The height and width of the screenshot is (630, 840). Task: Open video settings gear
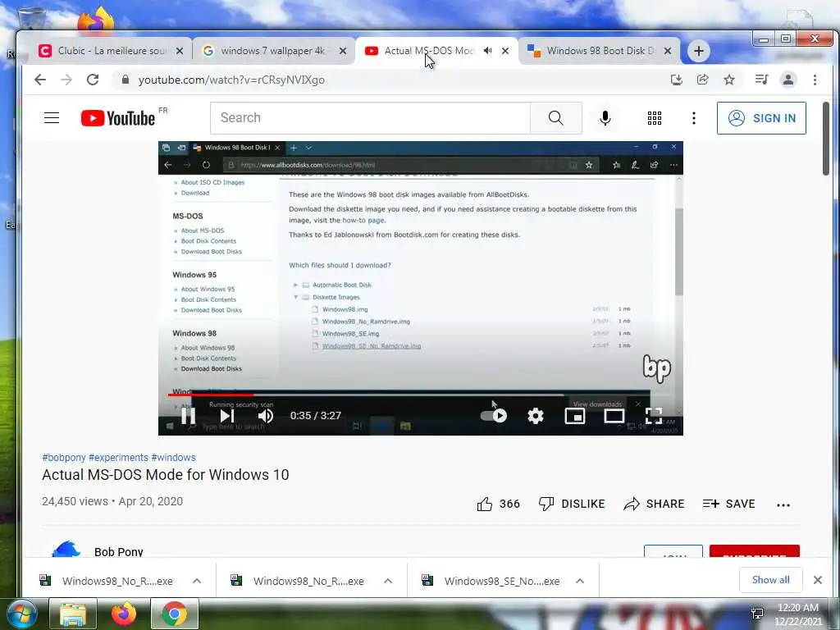(535, 416)
